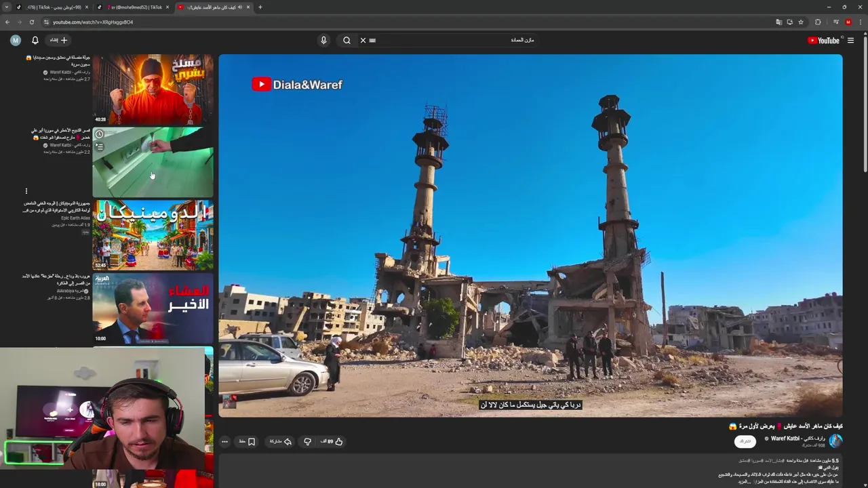Image resolution: width=868 pixels, height=488 pixels.
Task: Open the Create (+) button
Action: coord(60,40)
